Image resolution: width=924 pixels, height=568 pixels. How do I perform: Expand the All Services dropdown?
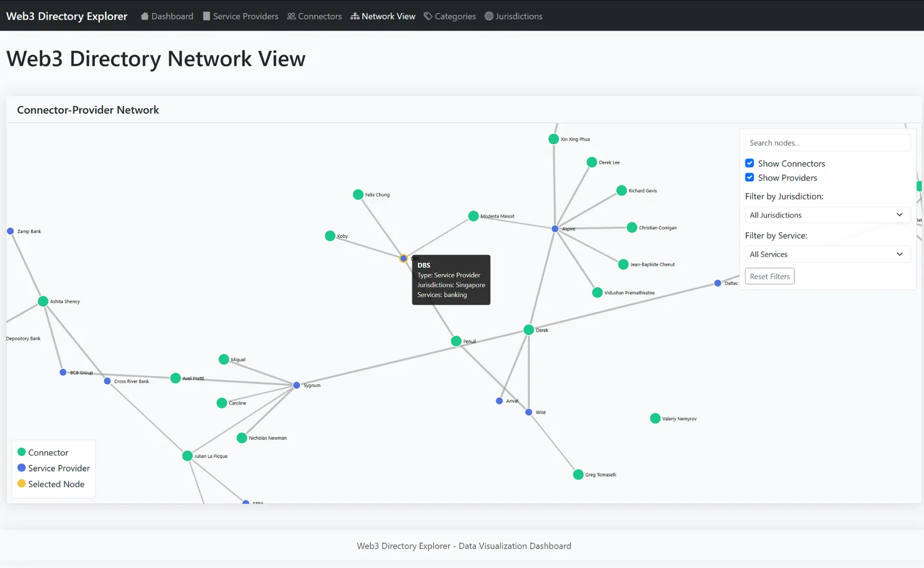[828, 254]
